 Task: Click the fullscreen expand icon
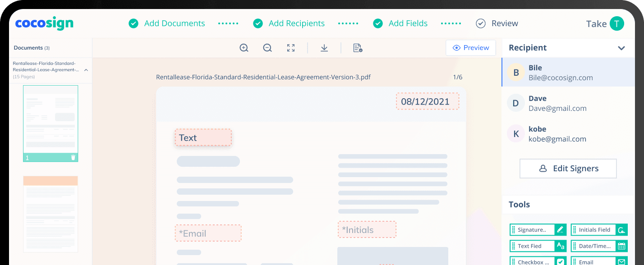click(x=290, y=47)
